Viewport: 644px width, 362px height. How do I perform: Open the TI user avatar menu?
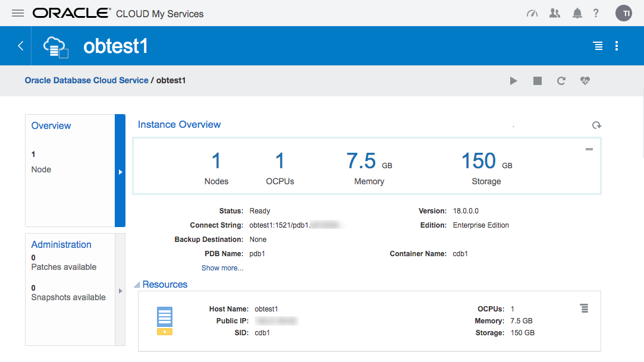623,13
